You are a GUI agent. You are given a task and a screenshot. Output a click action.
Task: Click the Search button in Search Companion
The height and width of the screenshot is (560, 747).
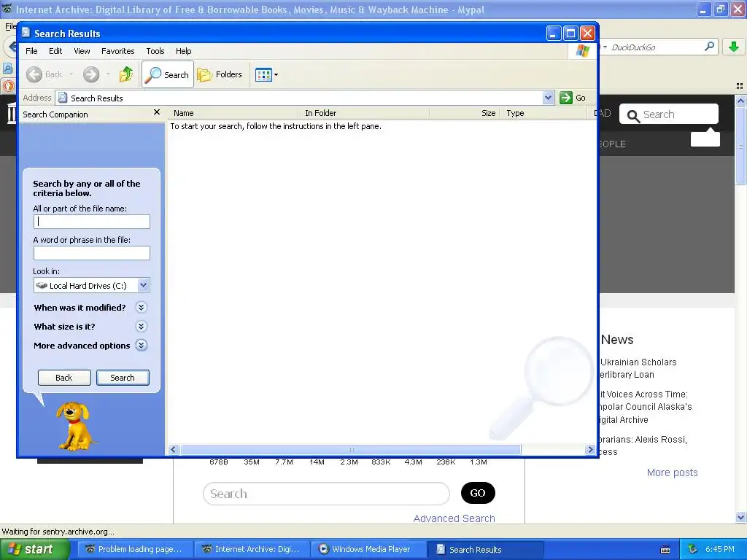[x=123, y=378]
